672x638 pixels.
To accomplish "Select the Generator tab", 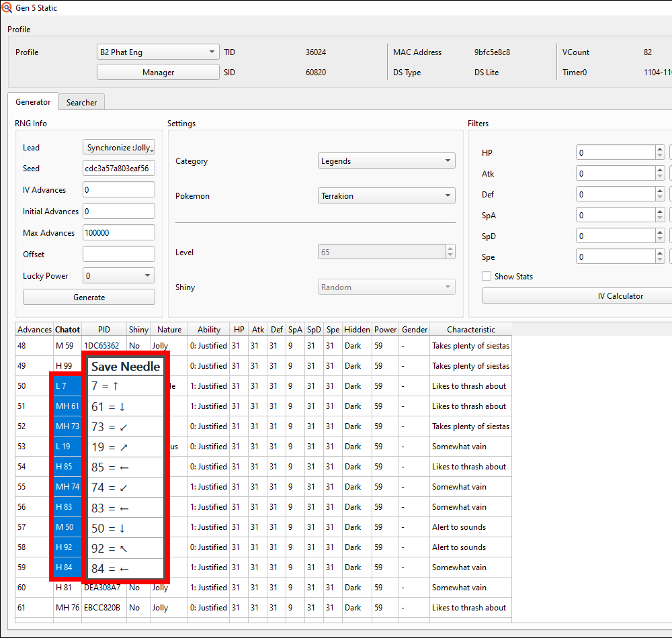I will coord(33,102).
